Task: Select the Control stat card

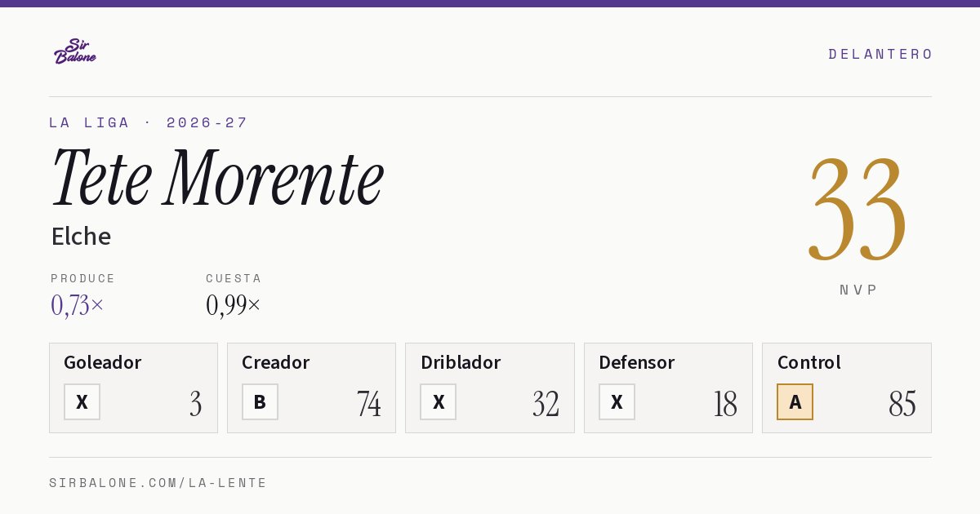Action: (847, 388)
